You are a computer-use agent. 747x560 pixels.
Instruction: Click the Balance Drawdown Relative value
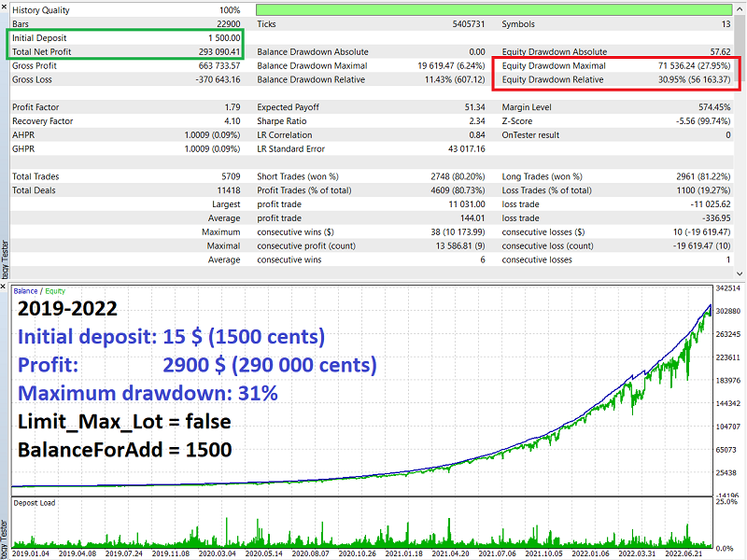coord(455,79)
